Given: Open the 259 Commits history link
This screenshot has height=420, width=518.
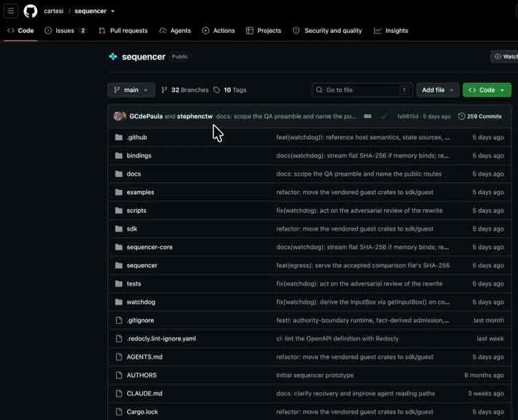Looking at the screenshot, I should (x=480, y=117).
